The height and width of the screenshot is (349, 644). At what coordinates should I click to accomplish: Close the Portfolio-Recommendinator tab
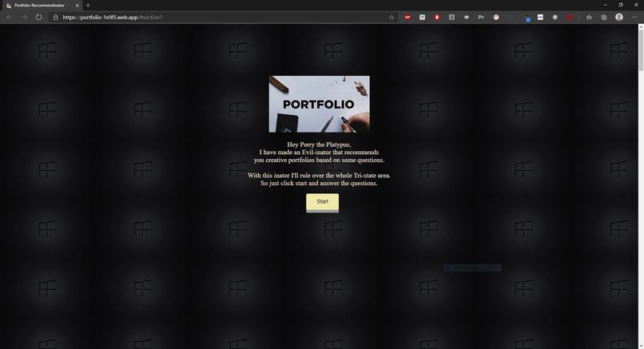77,6
